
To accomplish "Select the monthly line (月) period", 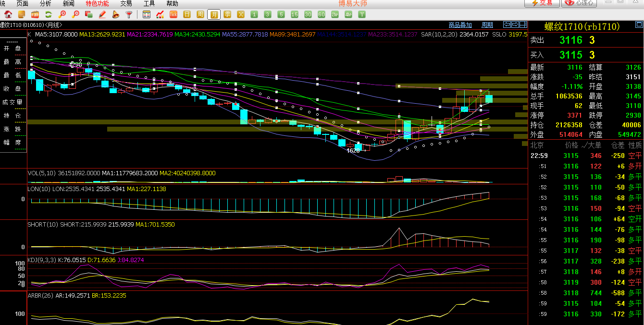I will (x=214, y=14).
